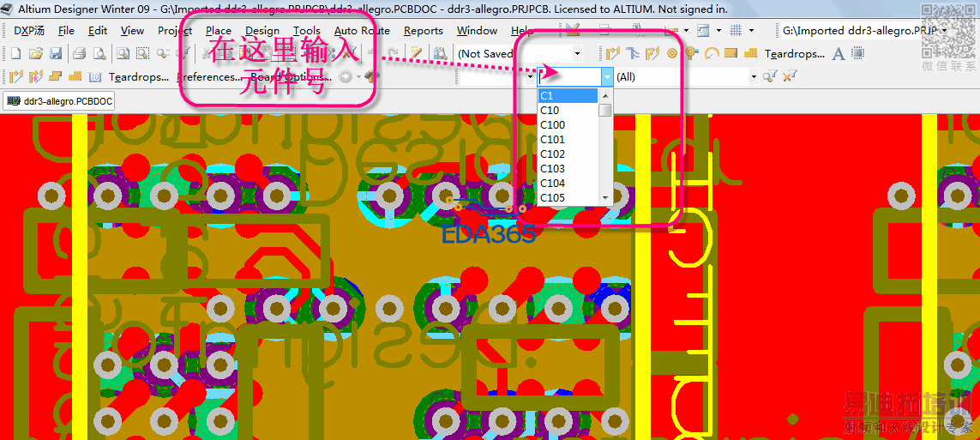
Task: Expand the component designator combo box arrow
Action: 608,77
